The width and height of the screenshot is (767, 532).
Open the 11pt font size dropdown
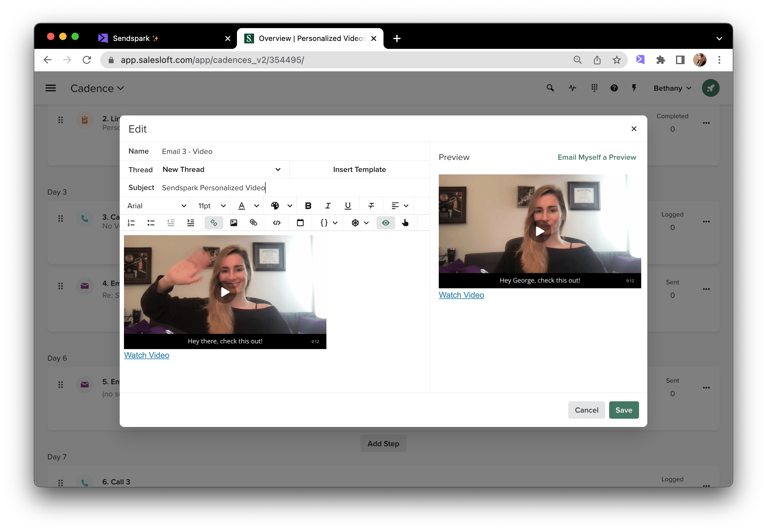click(212, 206)
